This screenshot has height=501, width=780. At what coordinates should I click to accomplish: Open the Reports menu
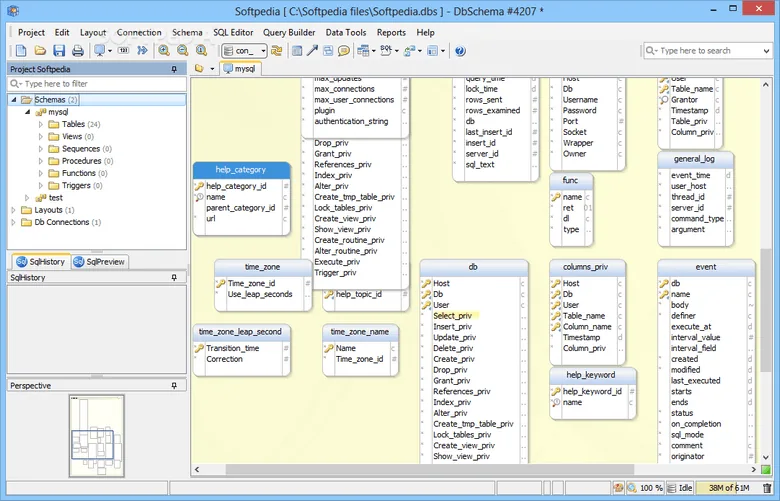click(x=391, y=32)
